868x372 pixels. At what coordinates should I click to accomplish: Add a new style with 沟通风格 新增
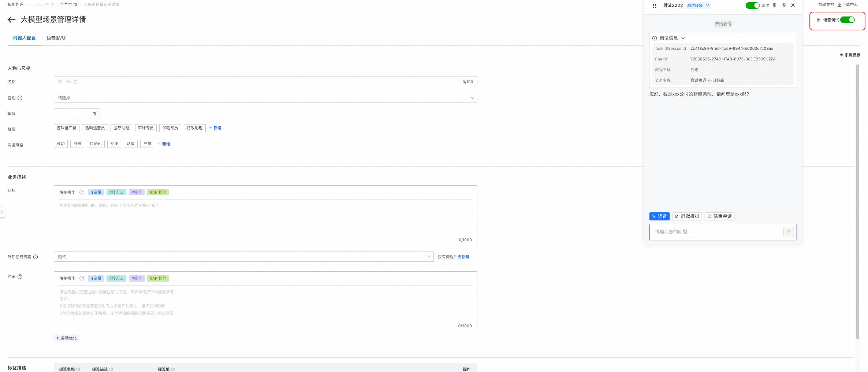164,144
